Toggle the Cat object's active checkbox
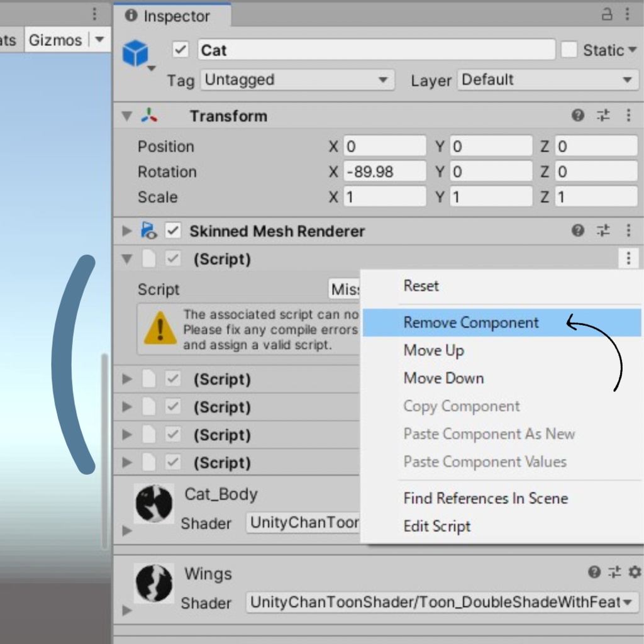 (x=180, y=50)
